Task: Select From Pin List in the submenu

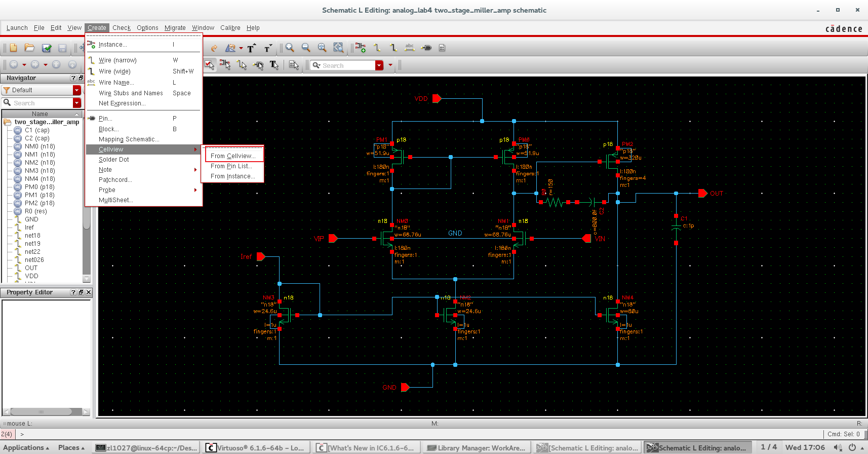Action: (x=232, y=166)
